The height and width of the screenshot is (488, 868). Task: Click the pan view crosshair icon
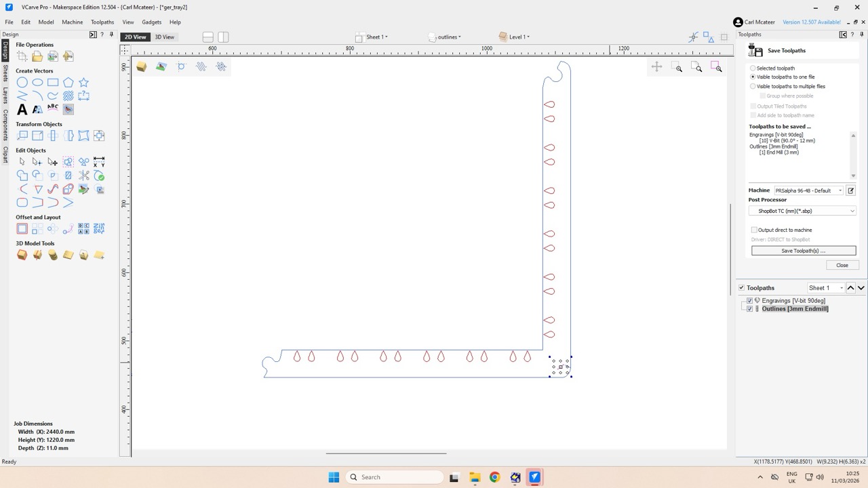click(656, 66)
